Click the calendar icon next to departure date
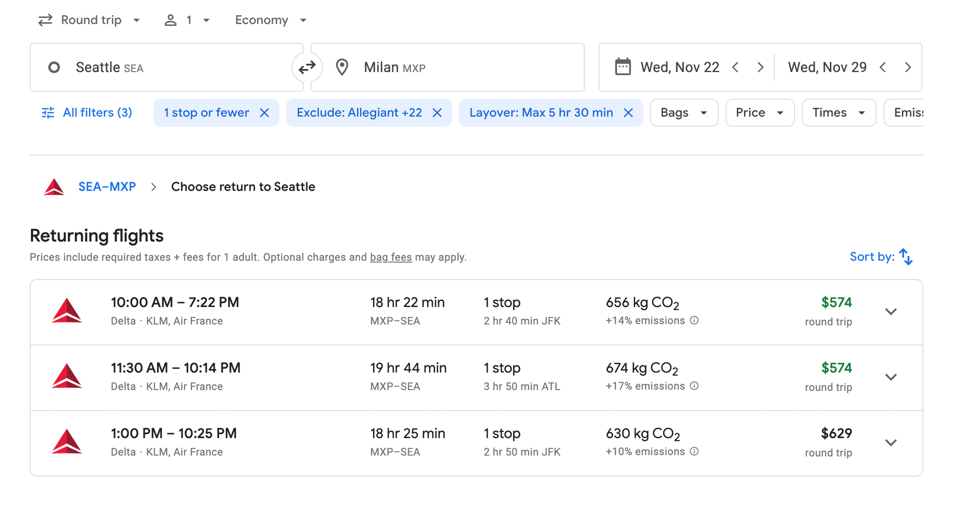The height and width of the screenshot is (518, 980). (x=623, y=67)
